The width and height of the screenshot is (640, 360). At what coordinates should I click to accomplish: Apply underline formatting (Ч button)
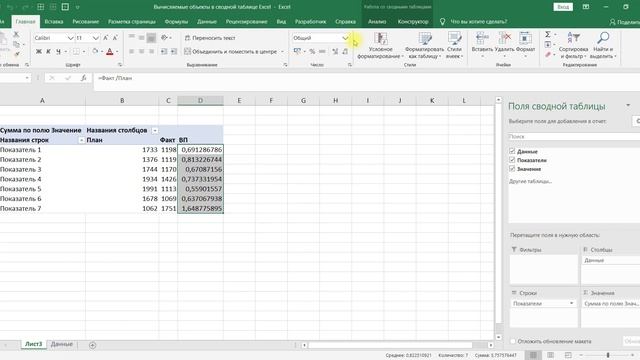coord(58,51)
